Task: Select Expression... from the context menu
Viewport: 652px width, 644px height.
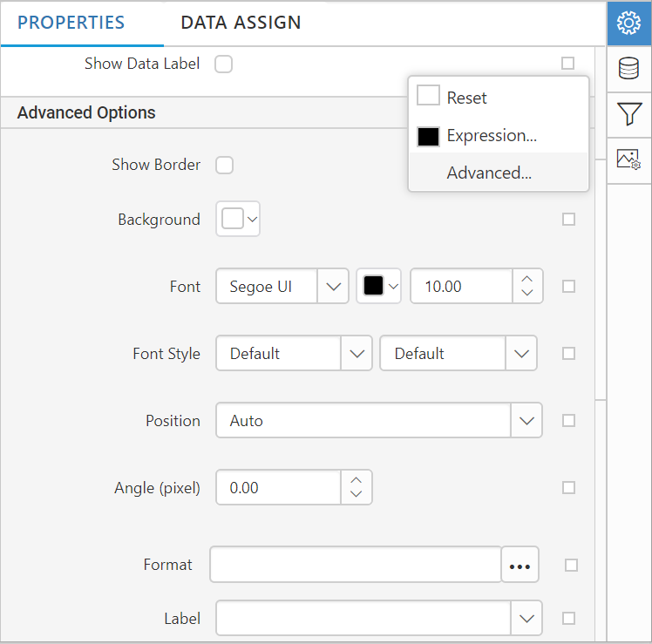Action: 491,136
